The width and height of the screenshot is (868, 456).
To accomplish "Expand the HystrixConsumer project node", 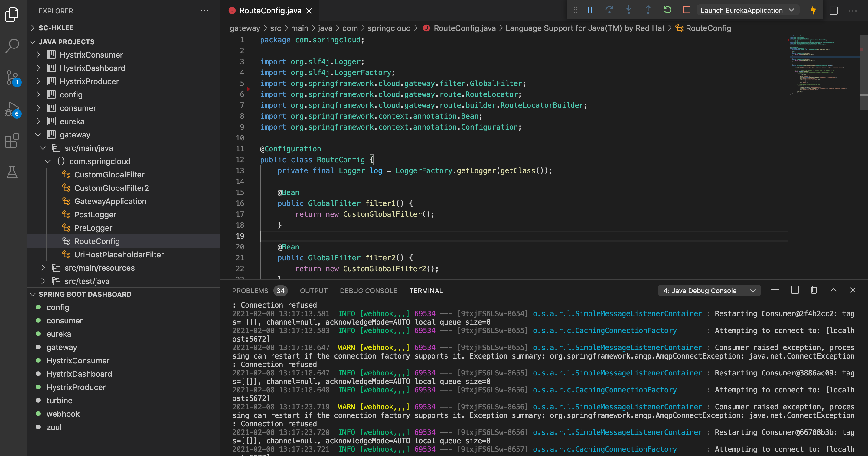I will tap(38, 55).
